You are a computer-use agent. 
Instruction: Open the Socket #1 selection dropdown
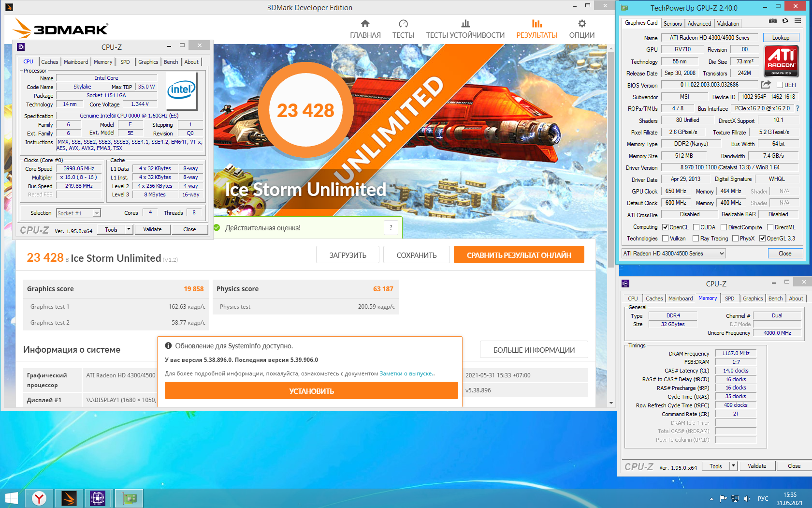point(78,213)
